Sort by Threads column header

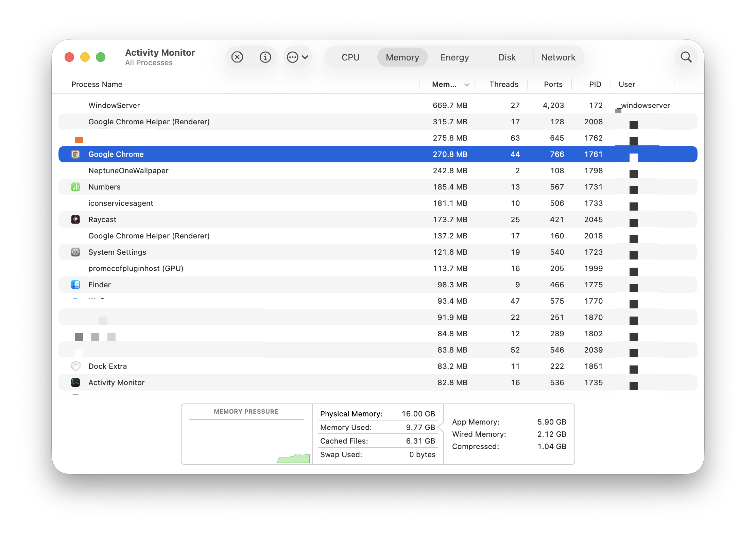click(504, 84)
